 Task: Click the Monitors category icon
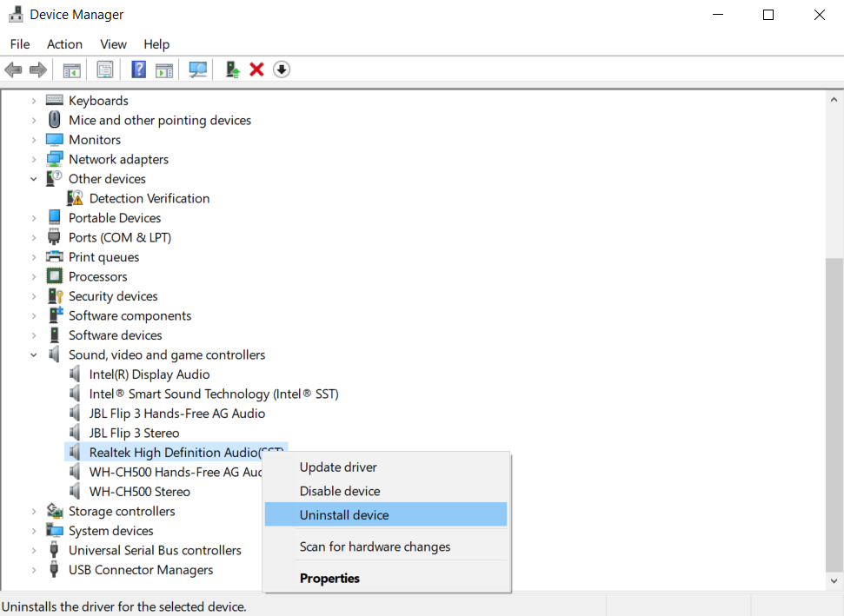click(x=55, y=139)
